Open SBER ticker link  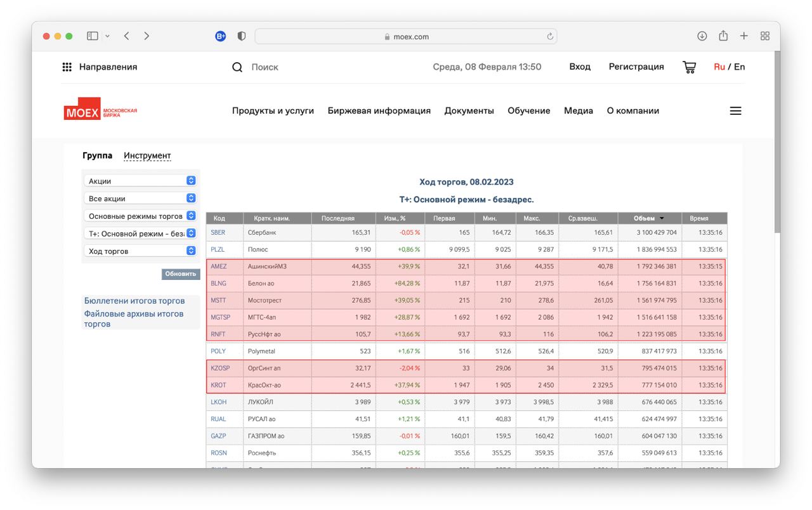(x=218, y=233)
